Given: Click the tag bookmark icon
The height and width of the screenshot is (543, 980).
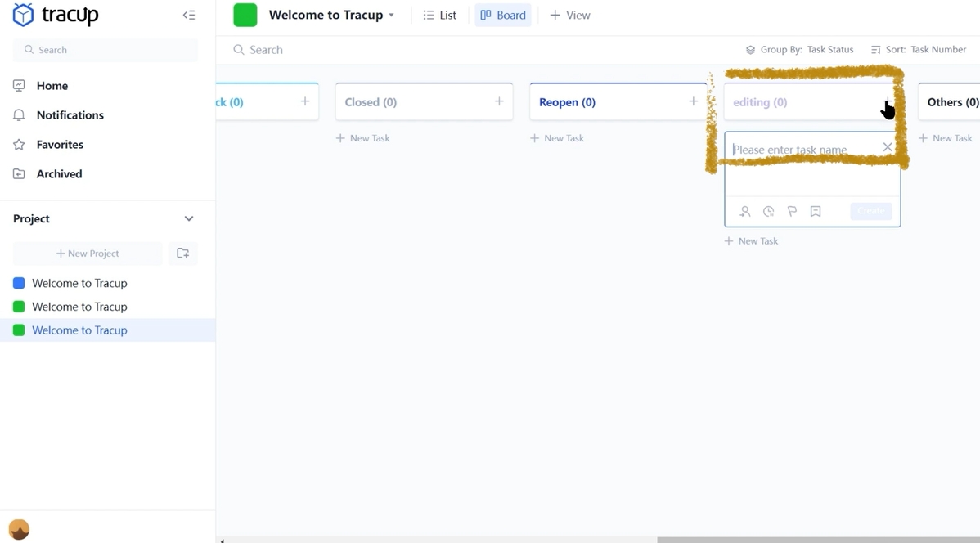Looking at the screenshot, I should [x=816, y=211].
